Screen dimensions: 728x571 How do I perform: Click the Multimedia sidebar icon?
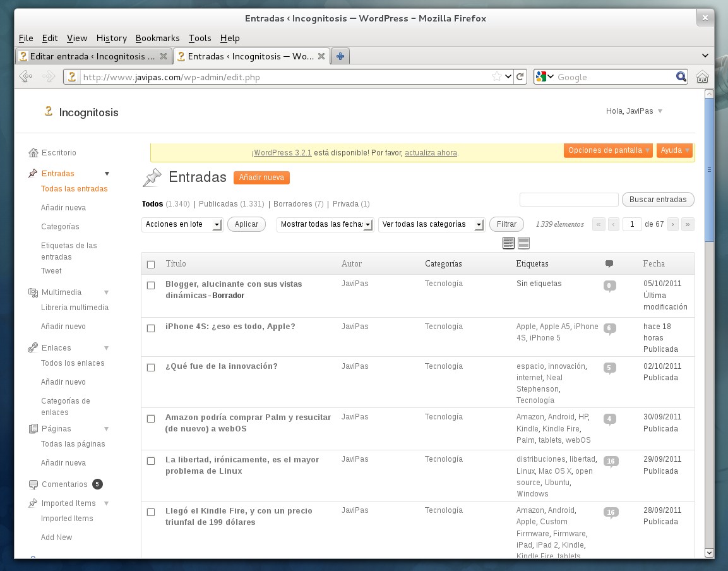tap(33, 292)
